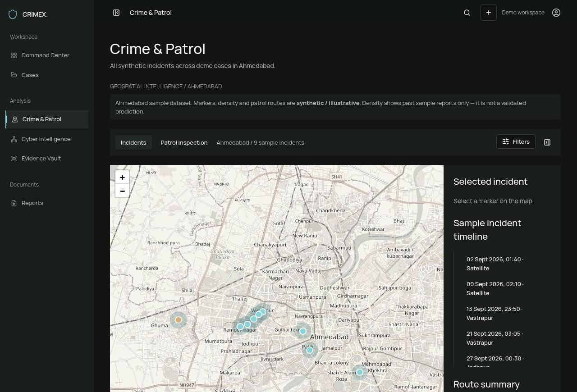The width and height of the screenshot is (577, 392).
Task: Click timeline entry 21 Sept 2026, 03:05
Action: pos(495,338)
